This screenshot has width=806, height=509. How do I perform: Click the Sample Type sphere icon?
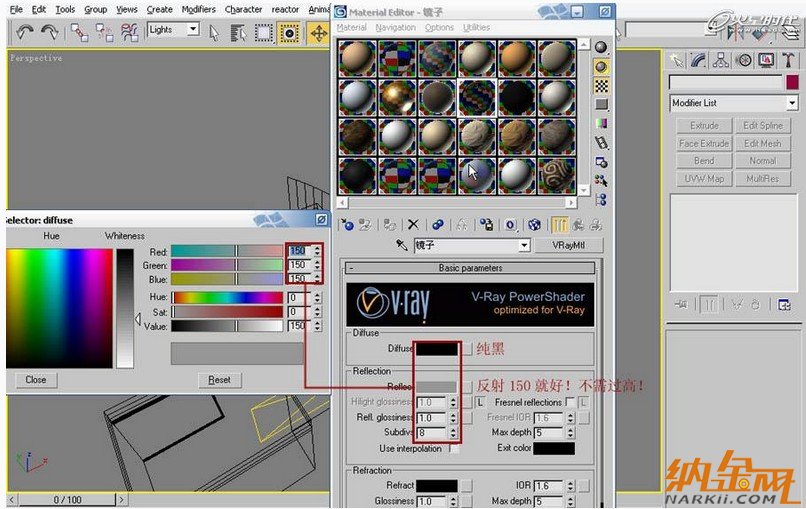click(601, 47)
